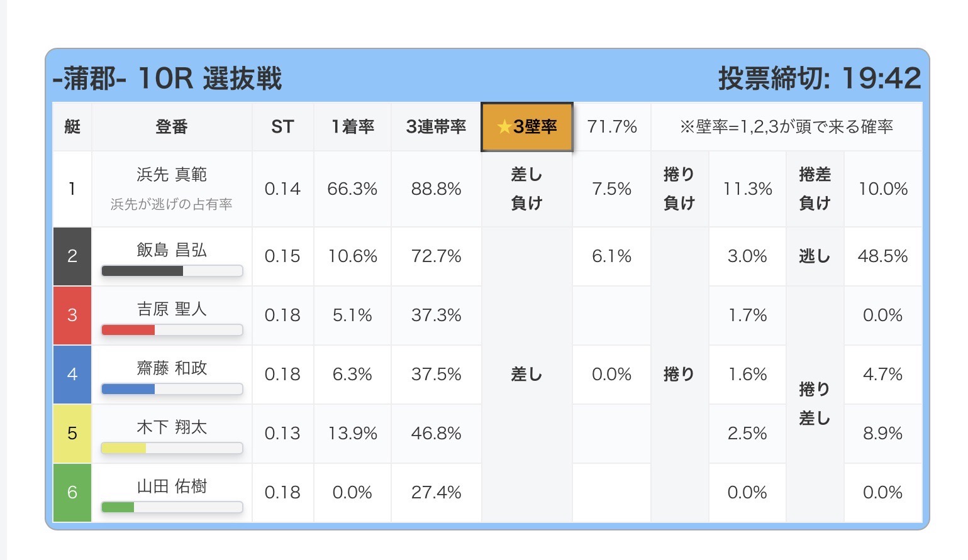Click the 蒲郡 10R 選抜戦 title

click(x=167, y=79)
